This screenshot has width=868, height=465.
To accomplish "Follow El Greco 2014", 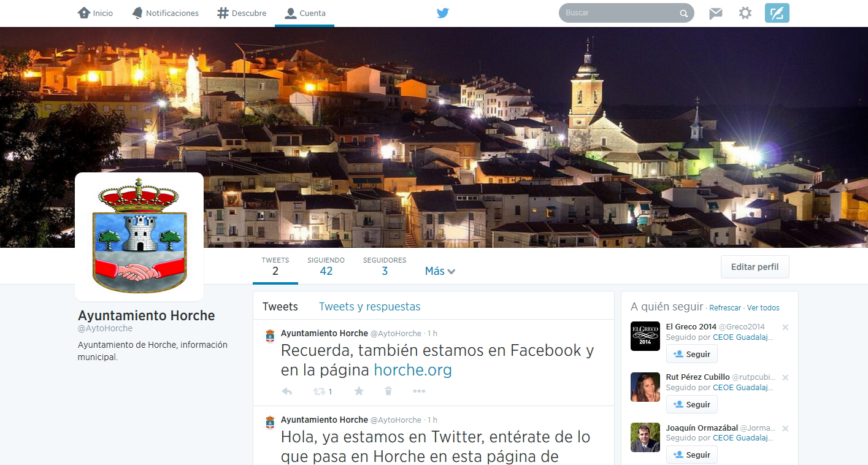I will (x=692, y=354).
